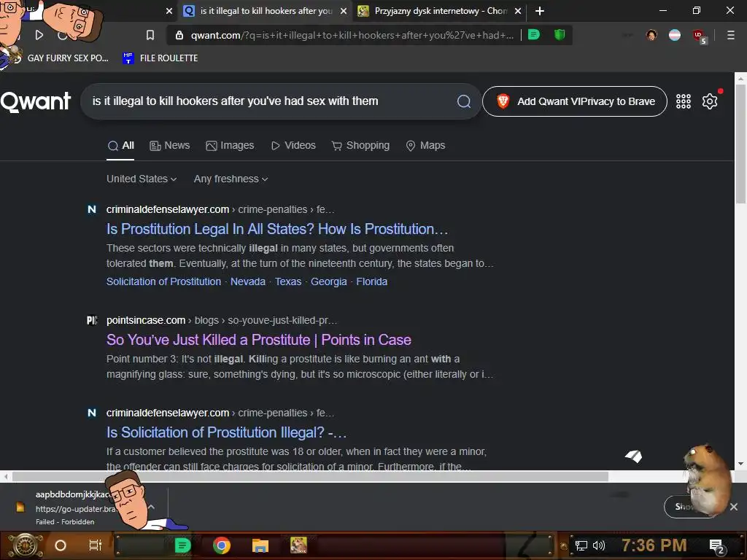Click the Brave Shields icon in address bar
This screenshot has width=747, height=560.
pyautogui.click(x=560, y=35)
